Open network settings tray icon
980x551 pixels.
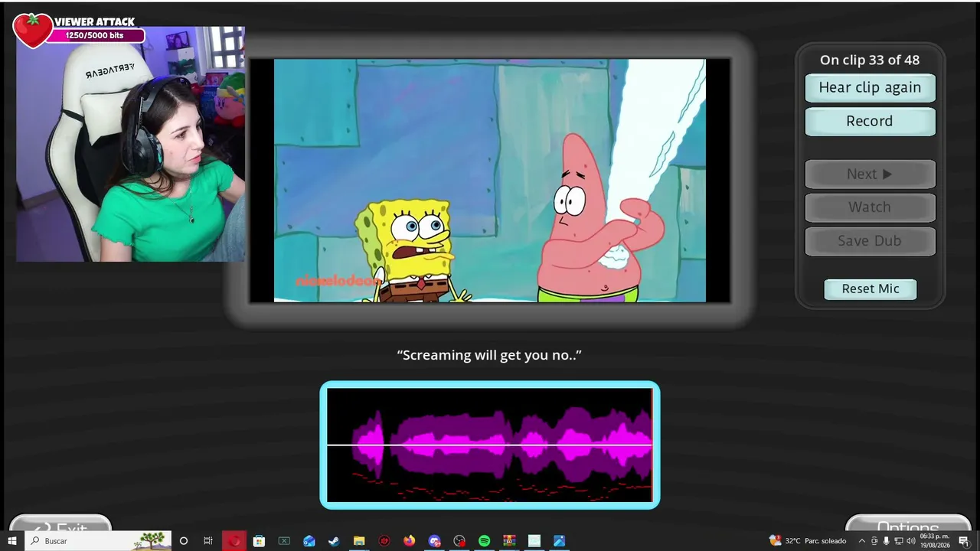click(899, 541)
